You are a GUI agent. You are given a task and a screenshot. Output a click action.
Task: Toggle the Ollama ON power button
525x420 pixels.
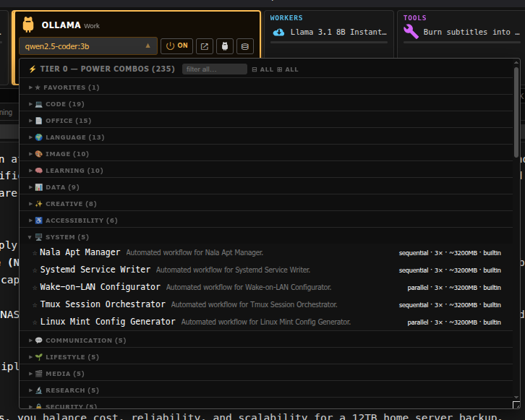176,46
